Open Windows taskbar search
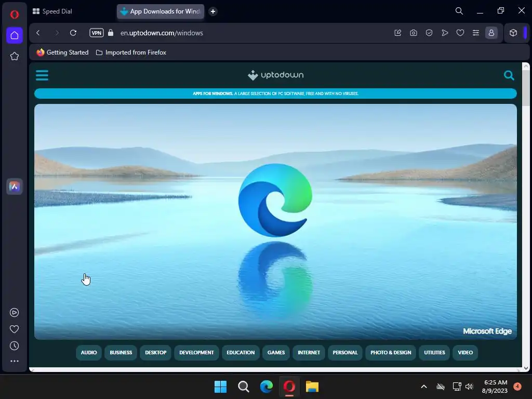Viewport: 532px width, 399px height. [x=243, y=387]
